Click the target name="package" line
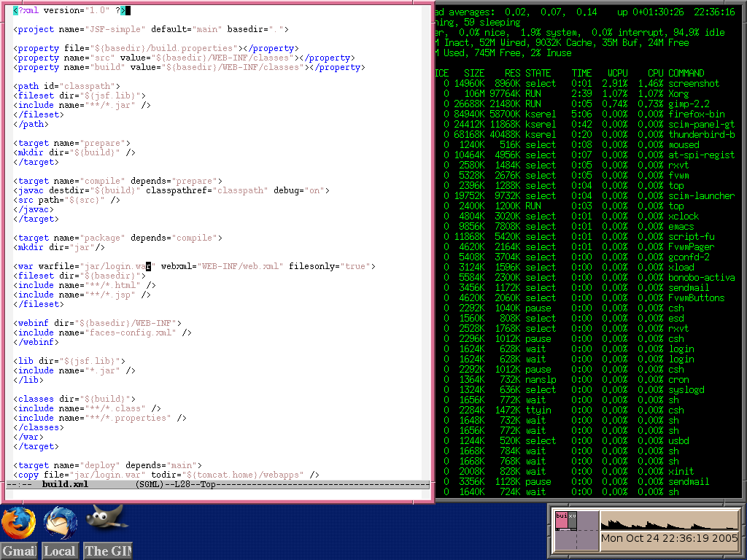 117,238
